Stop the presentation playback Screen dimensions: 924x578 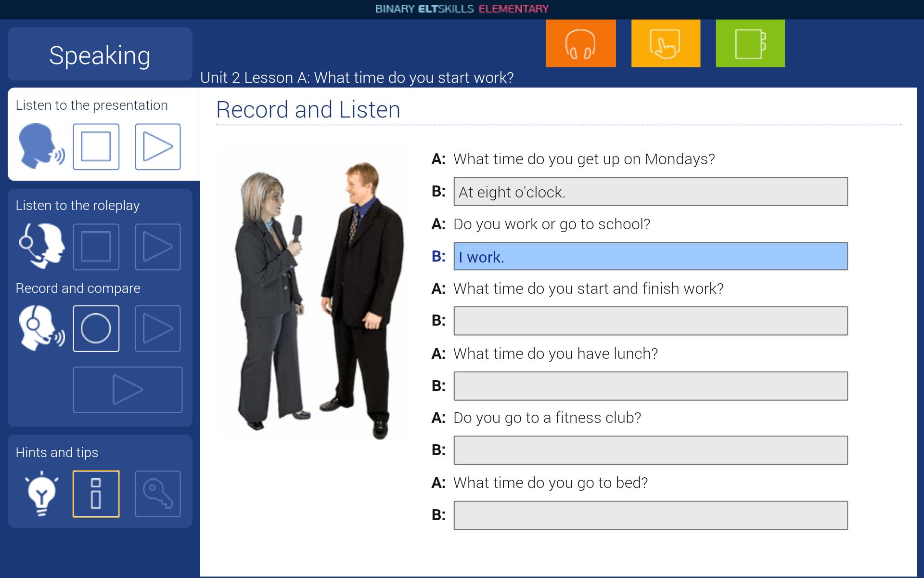tap(96, 147)
